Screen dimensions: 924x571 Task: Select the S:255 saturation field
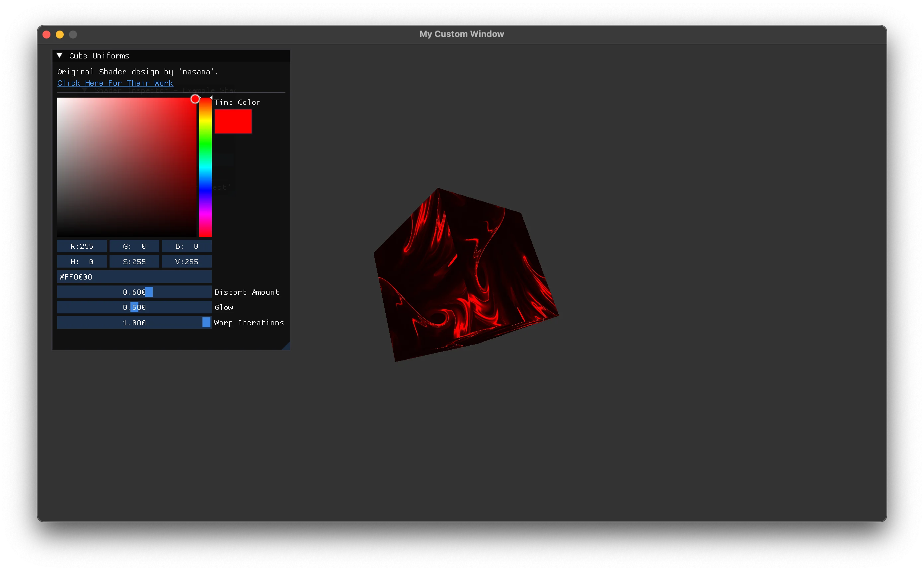(134, 261)
